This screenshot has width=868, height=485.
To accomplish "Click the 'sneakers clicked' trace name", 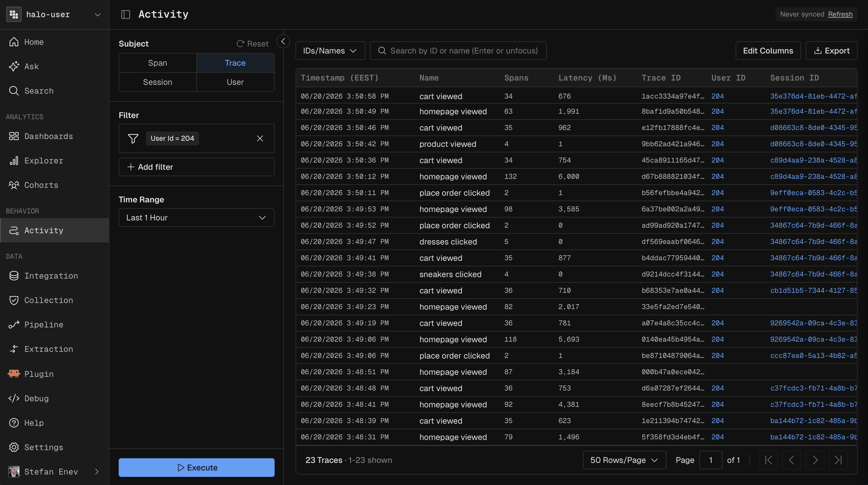I will (450, 274).
